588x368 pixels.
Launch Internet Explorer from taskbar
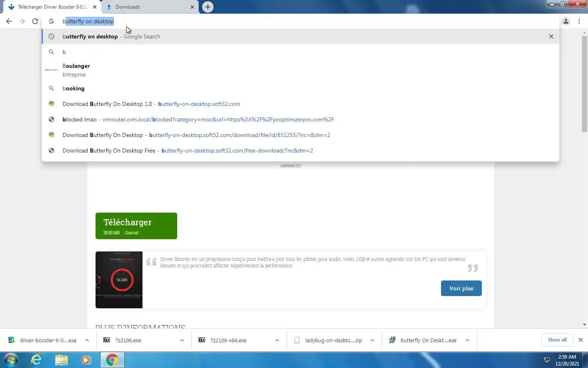tap(37, 360)
